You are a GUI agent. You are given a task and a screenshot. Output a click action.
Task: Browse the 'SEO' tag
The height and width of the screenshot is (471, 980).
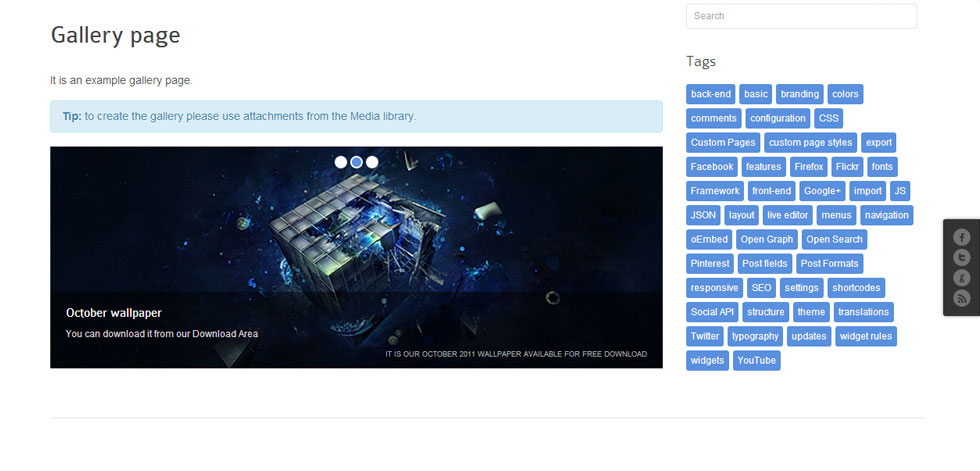click(x=761, y=288)
